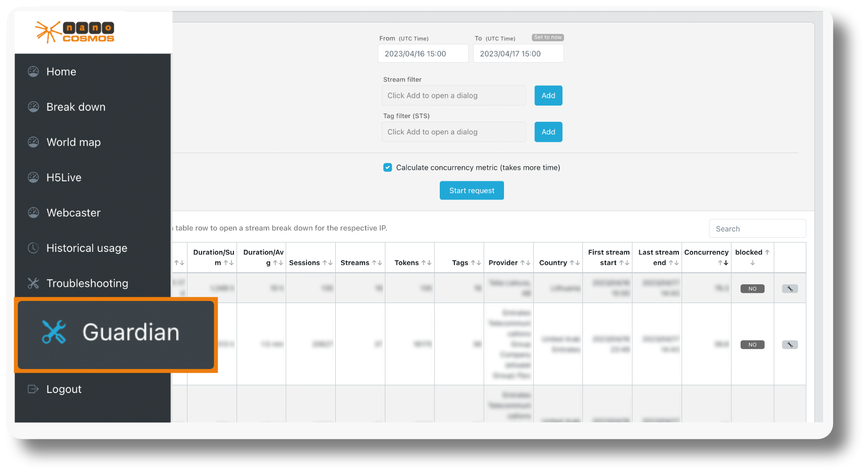The width and height of the screenshot is (868, 474).
Task: Select the H5Live icon
Action: point(33,177)
